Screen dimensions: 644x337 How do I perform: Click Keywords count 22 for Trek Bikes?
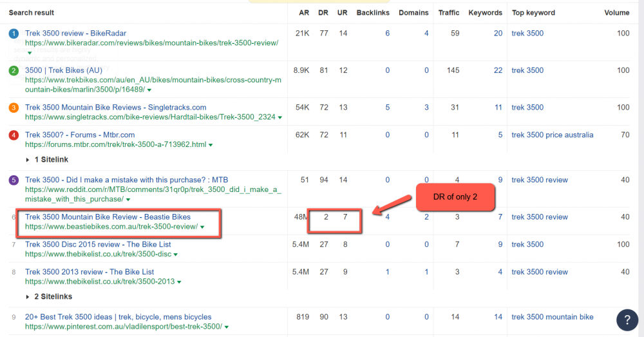point(498,70)
